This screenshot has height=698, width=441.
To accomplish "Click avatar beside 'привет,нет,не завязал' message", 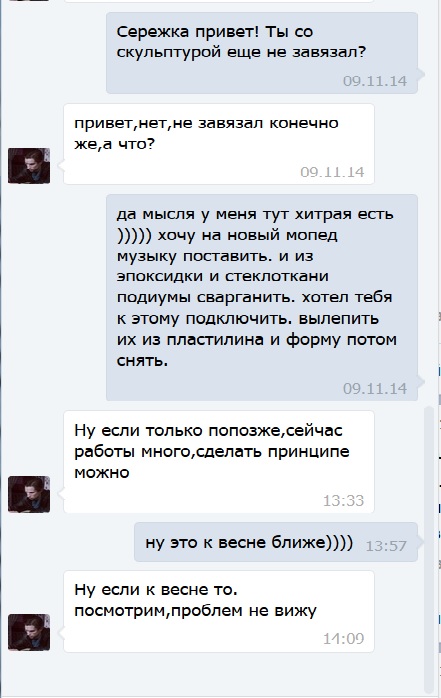I will (29, 166).
